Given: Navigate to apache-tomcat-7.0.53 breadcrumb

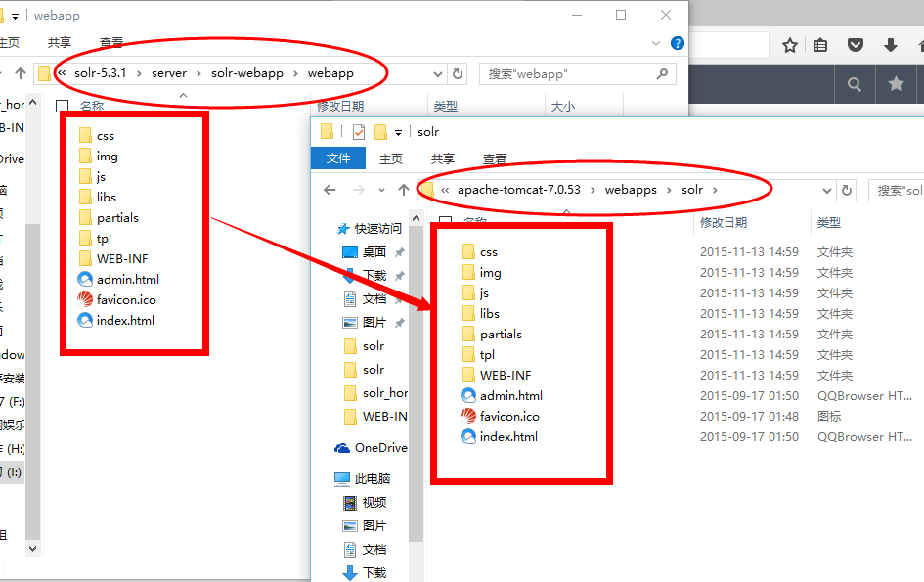Looking at the screenshot, I should tap(519, 190).
